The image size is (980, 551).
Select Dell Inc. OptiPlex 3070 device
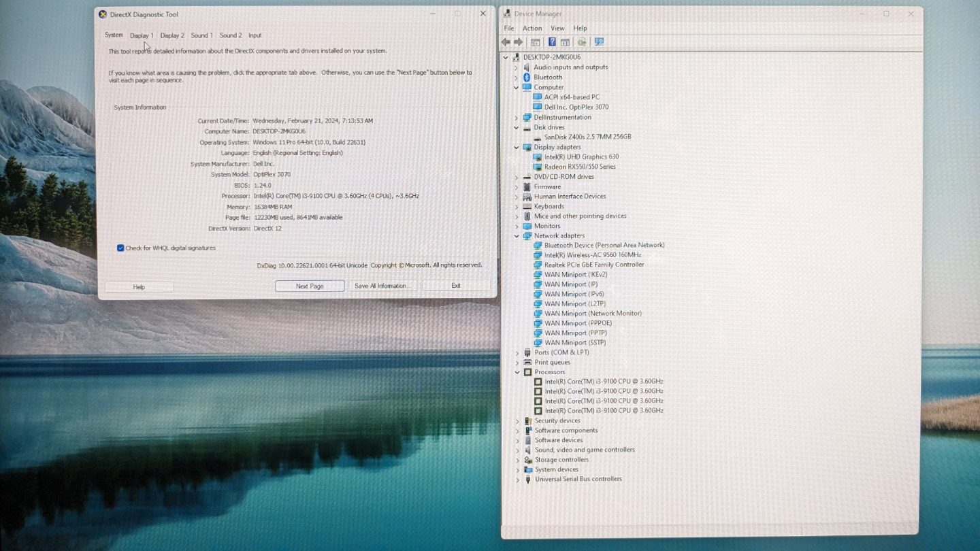pos(576,107)
